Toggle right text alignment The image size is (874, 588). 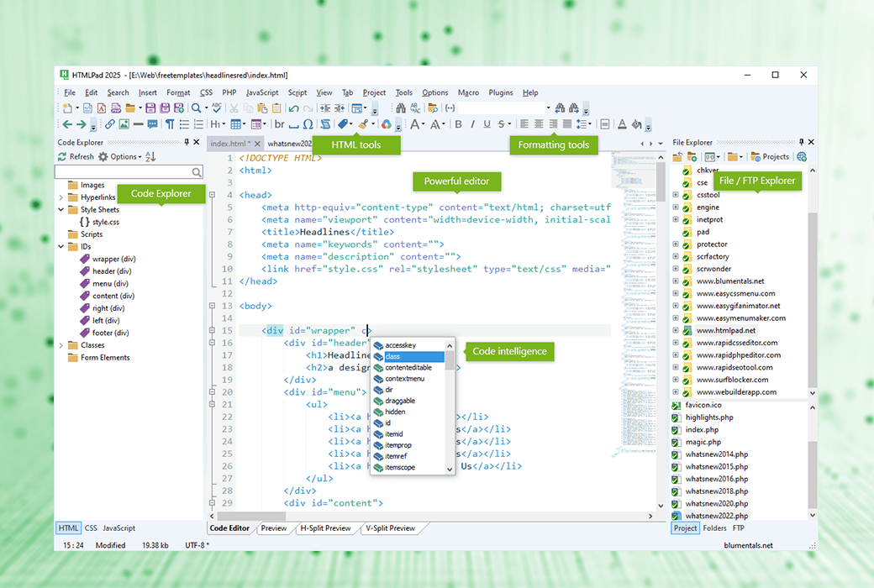coord(553,124)
